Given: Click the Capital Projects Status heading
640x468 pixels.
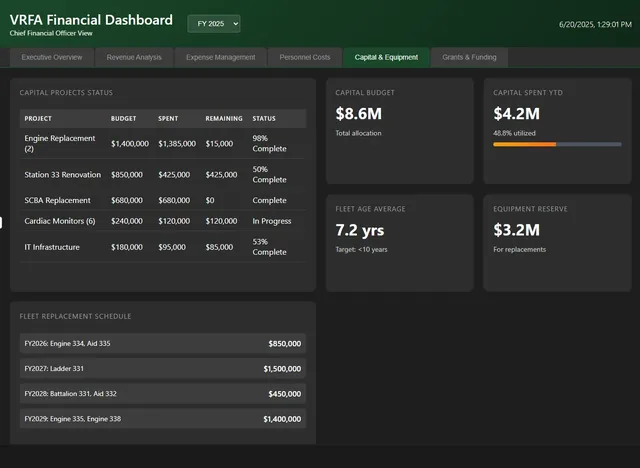Looking at the screenshot, I should click(66, 93).
